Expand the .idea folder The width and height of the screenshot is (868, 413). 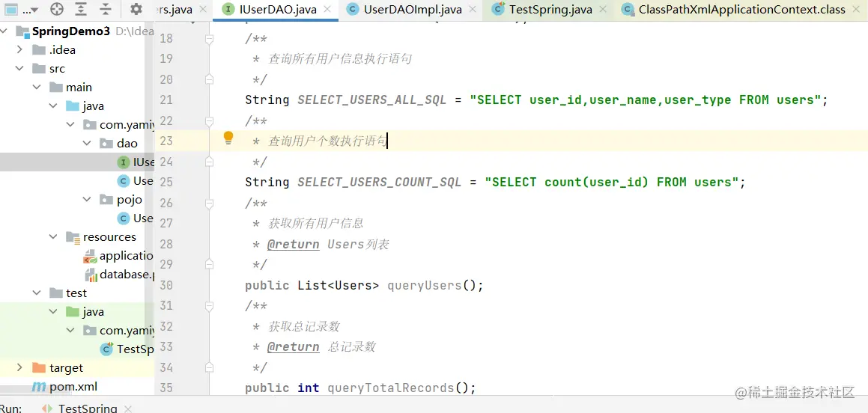click(x=19, y=50)
